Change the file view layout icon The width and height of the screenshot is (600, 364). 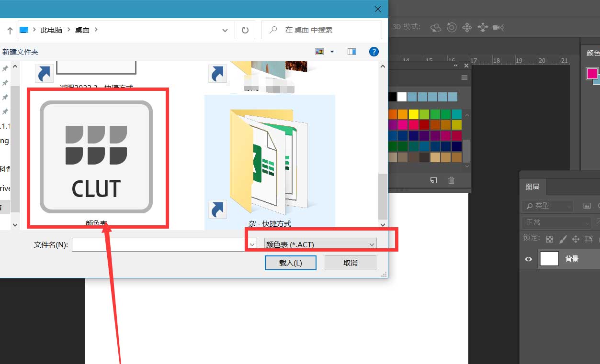pos(319,52)
